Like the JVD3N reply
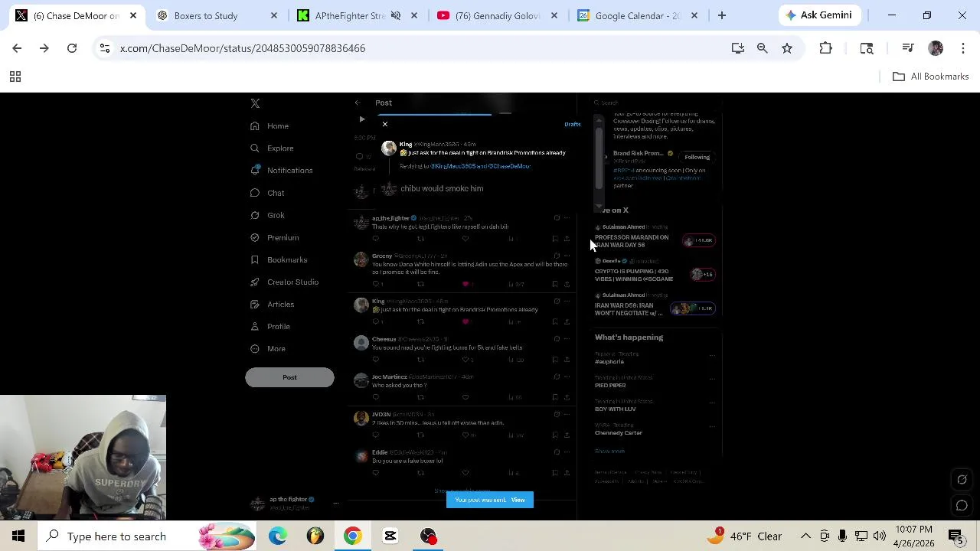Viewport: 980px width, 551px height. 465,435
